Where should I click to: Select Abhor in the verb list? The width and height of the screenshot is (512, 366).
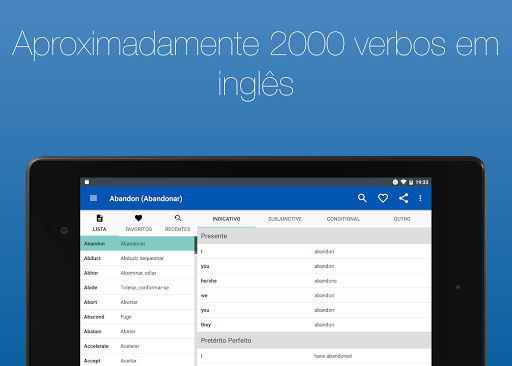[137, 273]
